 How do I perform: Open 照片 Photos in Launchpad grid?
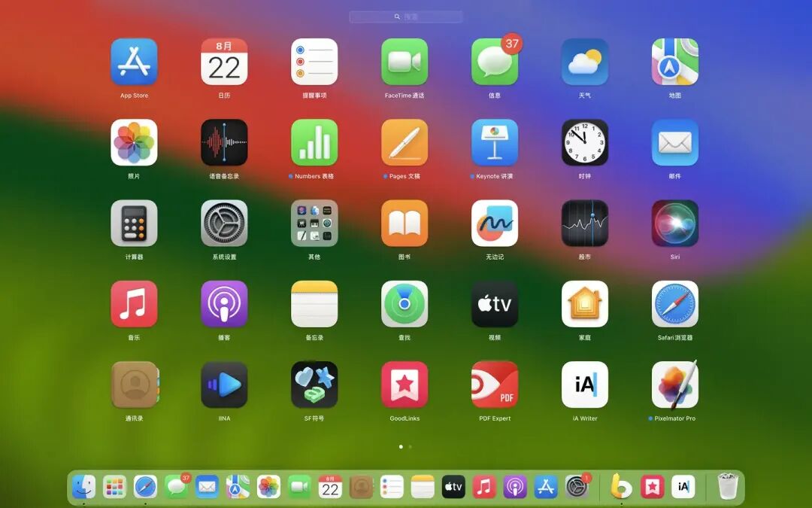[134, 142]
